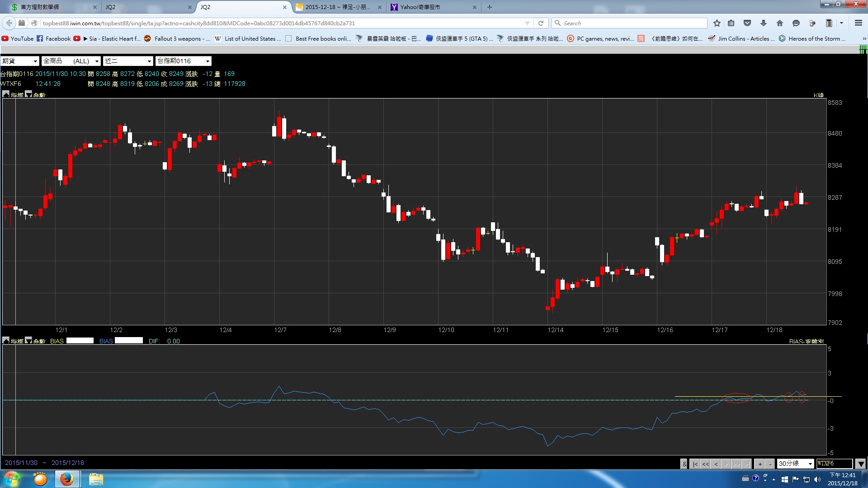The height and width of the screenshot is (488, 868).
Task: Switch to the 2015-12-18 裸足 tab
Action: pos(339,7)
